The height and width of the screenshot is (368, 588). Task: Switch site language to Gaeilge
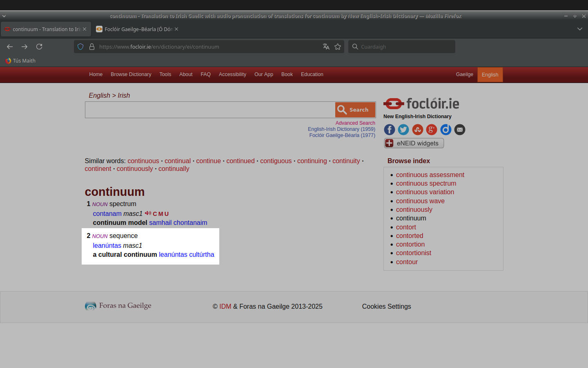pyautogui.click(x=464, y=74)
